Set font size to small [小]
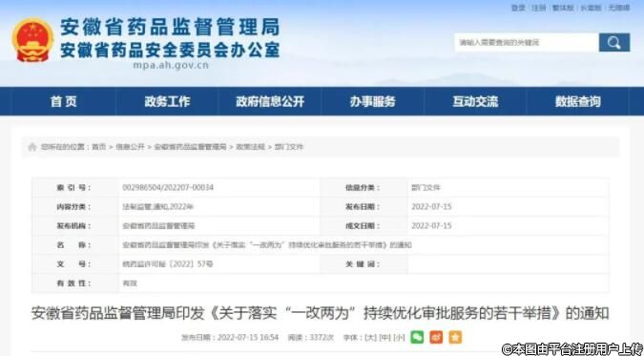 coord(399,338)
